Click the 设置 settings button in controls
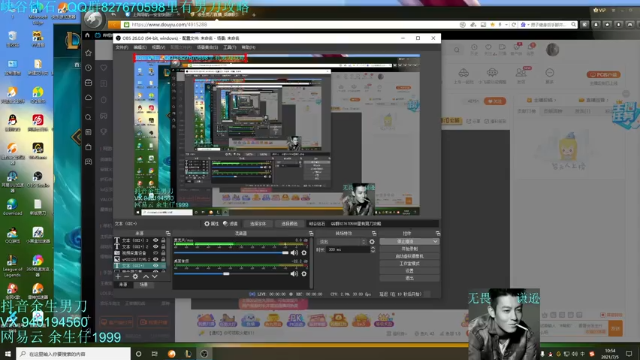This screenshot has height=360, width=640. pos(409,271)
